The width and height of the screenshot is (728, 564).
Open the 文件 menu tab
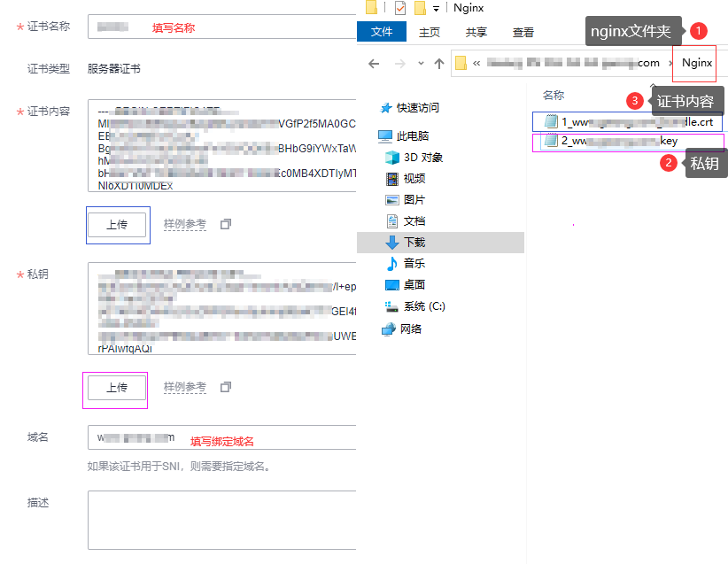point(382,32)
